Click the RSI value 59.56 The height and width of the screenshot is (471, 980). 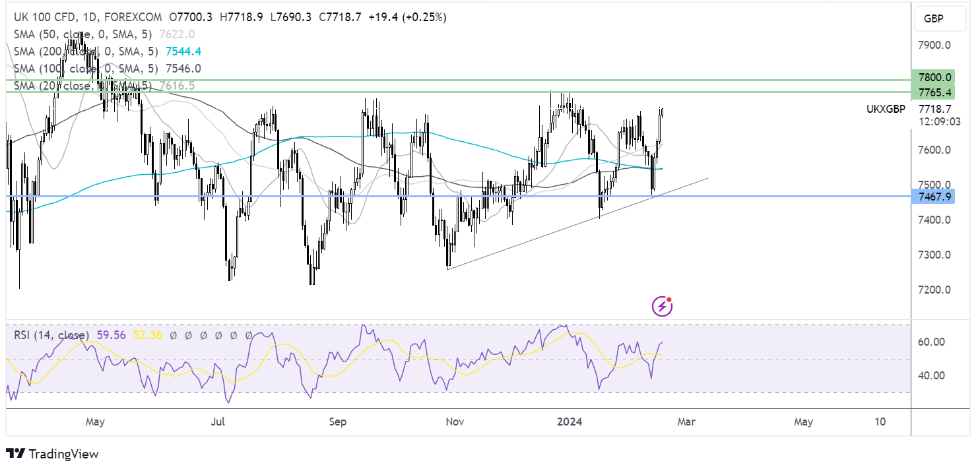[x=111, y=335]
